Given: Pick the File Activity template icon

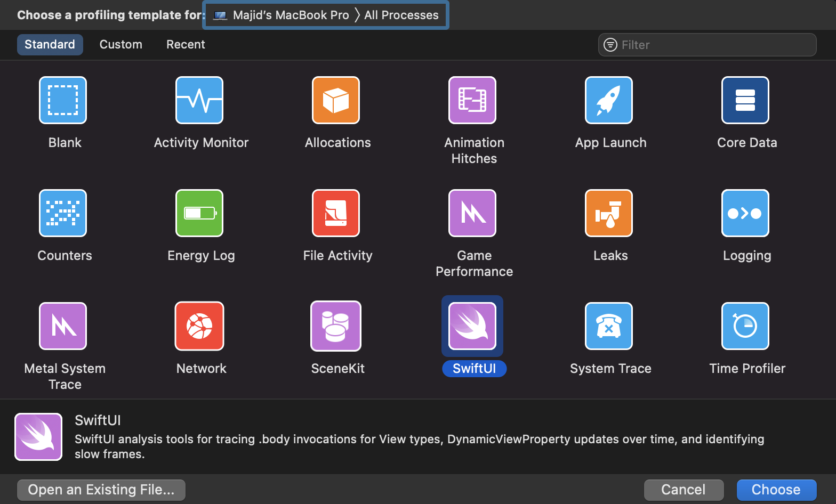Looking at the screenshot, I should [336, 213].
